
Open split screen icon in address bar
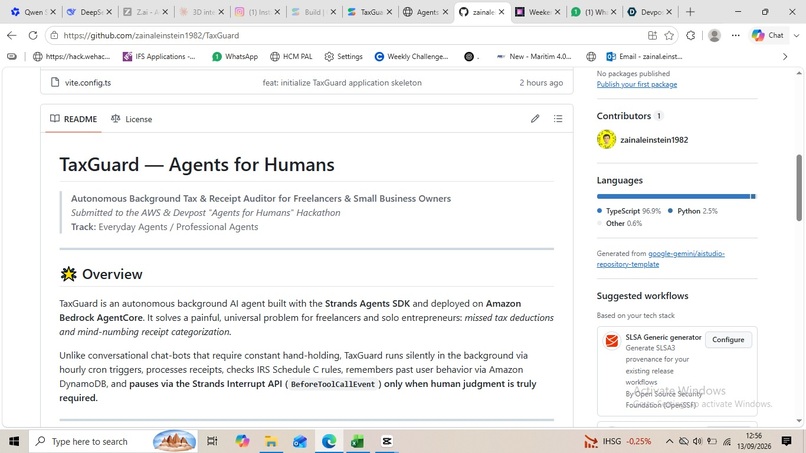pos(652,35)
